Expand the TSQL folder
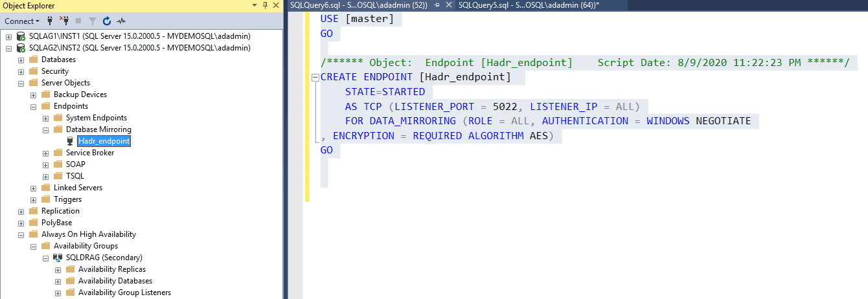This screenshot has width=868, height=299. click(45, 176)
